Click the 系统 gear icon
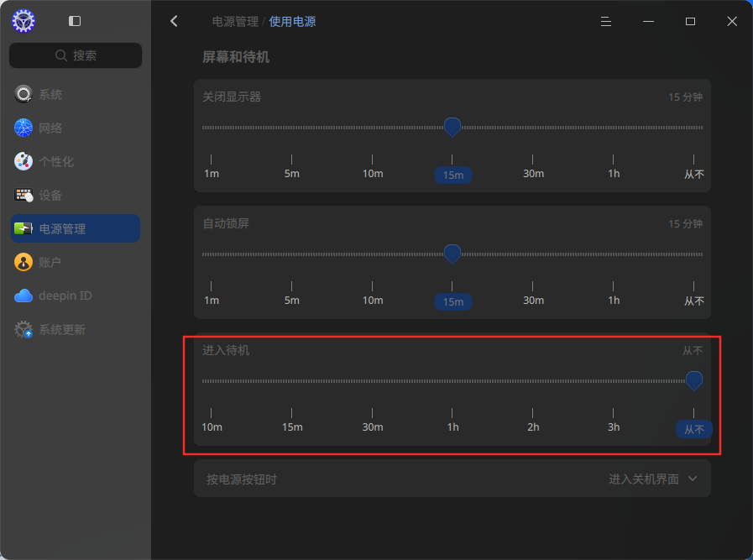The height and width of the screenshot is (560, 753). click(x=23, y=94)
